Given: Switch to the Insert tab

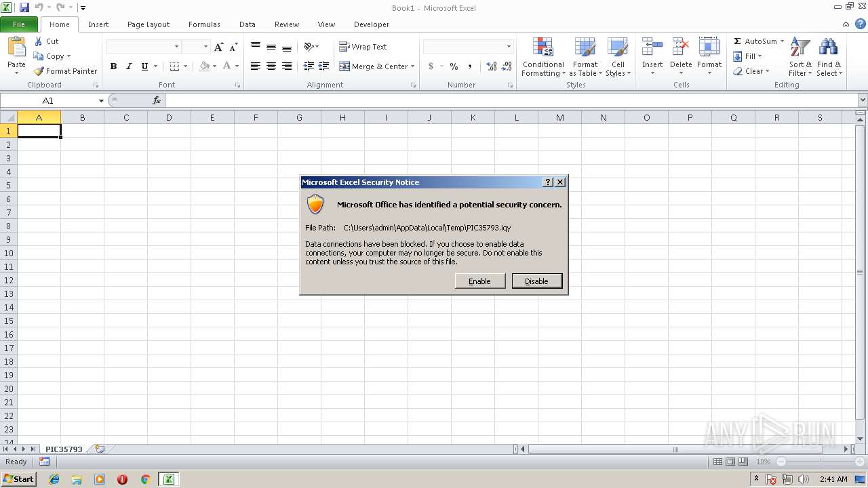Looking at the screenshot, I should click(98, 24).
